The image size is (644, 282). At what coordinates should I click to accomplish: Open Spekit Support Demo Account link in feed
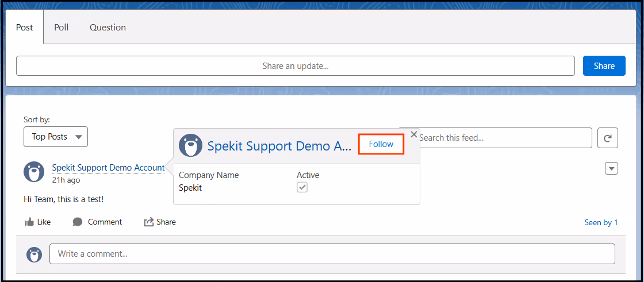click(108, 168)
